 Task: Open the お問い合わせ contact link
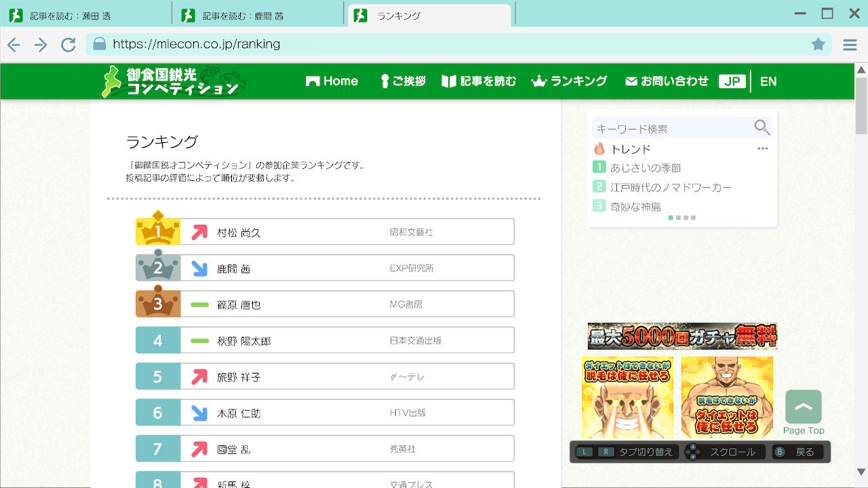pos(667,81)
